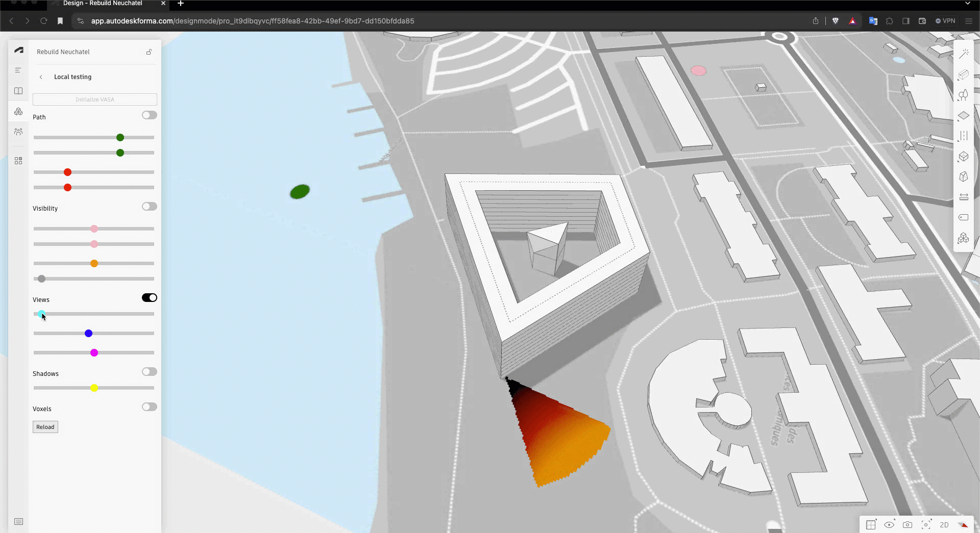Go back using chevron beside Local testing
The image size is (980, 533).
(41, 77)
